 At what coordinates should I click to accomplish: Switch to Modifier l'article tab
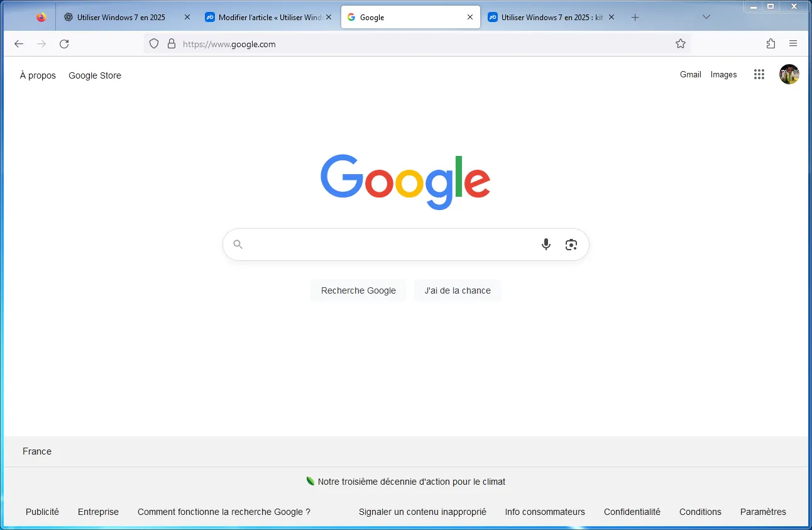click(268, 18)
